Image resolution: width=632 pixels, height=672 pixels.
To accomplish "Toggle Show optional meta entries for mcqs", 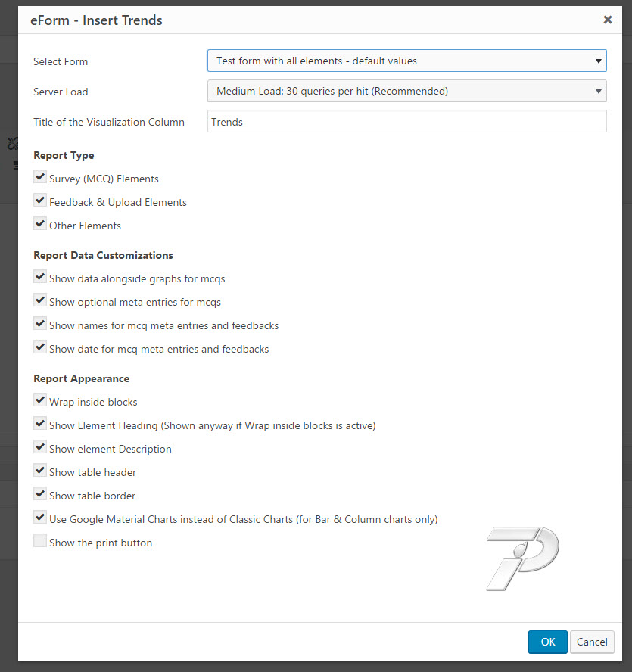I will click(x=40, y=300).
